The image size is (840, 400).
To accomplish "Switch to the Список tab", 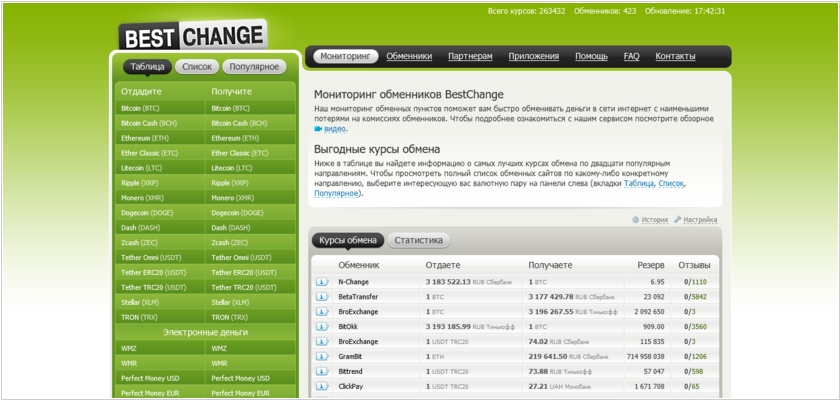I will (x=197, y=67).
